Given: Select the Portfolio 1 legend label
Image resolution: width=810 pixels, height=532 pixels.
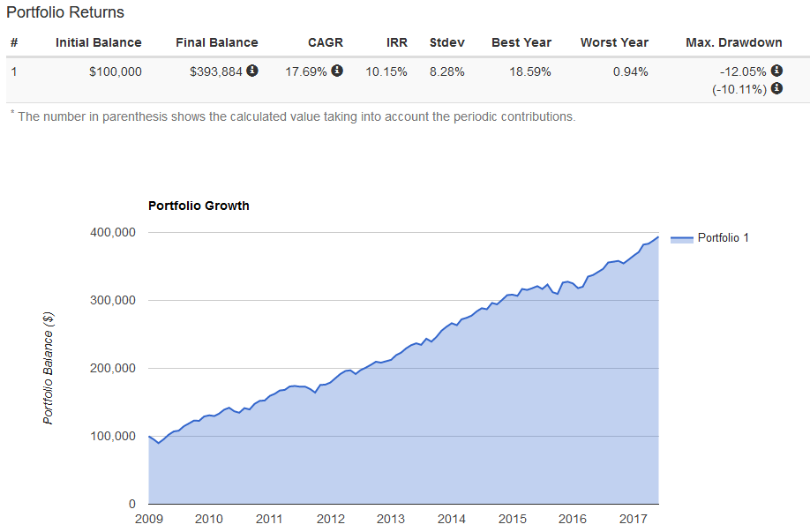Looking at the screenshot, I should click(x=723, y=238).
